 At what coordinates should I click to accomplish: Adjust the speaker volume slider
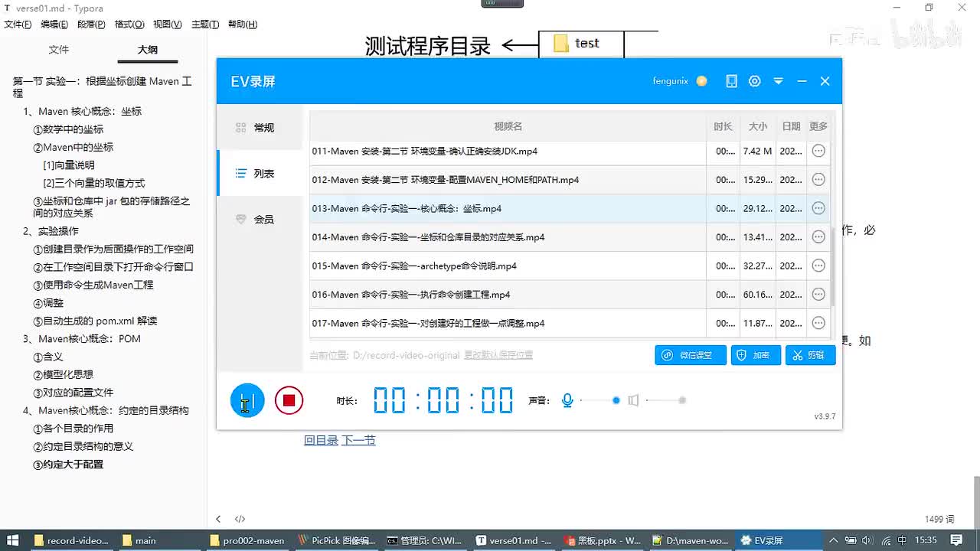(665, 400)
